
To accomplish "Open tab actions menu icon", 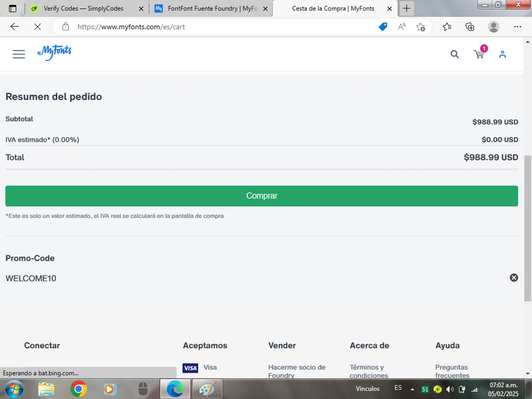I will click(12, 9).
